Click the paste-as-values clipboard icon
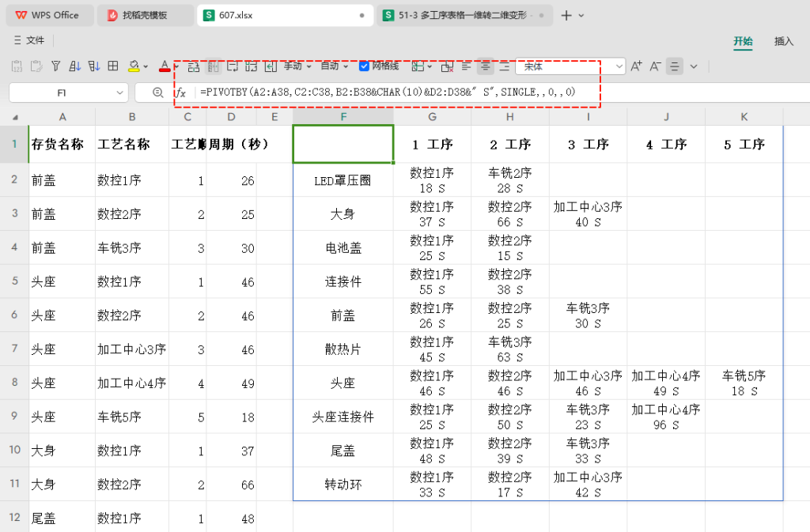This screenshot has height=532, width=810. coord(17,66)
